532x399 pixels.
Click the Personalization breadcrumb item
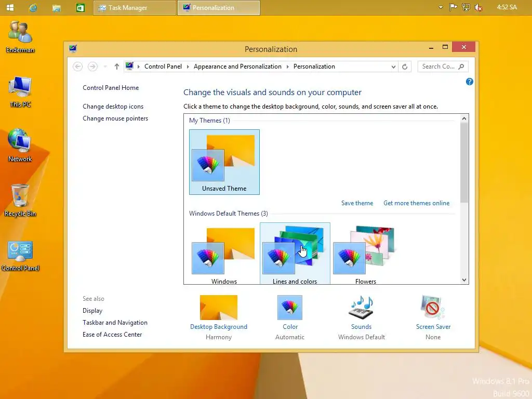(314, 66)
